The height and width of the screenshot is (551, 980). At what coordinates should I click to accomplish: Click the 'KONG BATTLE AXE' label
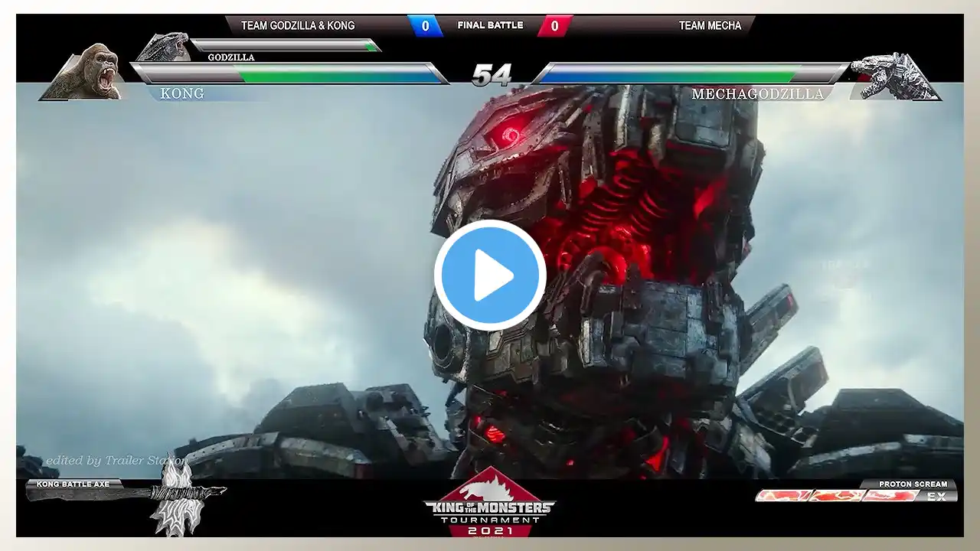click(73, 484)
